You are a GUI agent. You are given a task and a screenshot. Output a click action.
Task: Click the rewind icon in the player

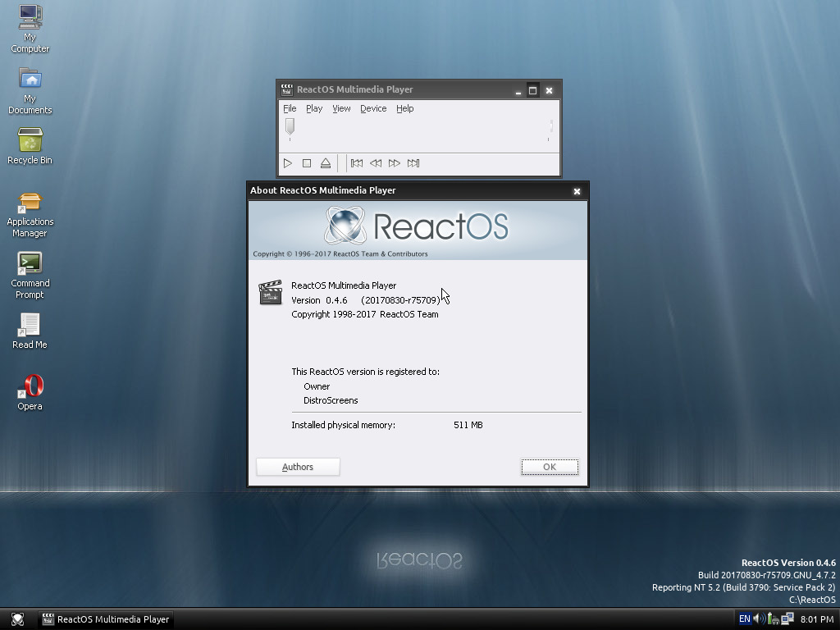tap(376, 163)
